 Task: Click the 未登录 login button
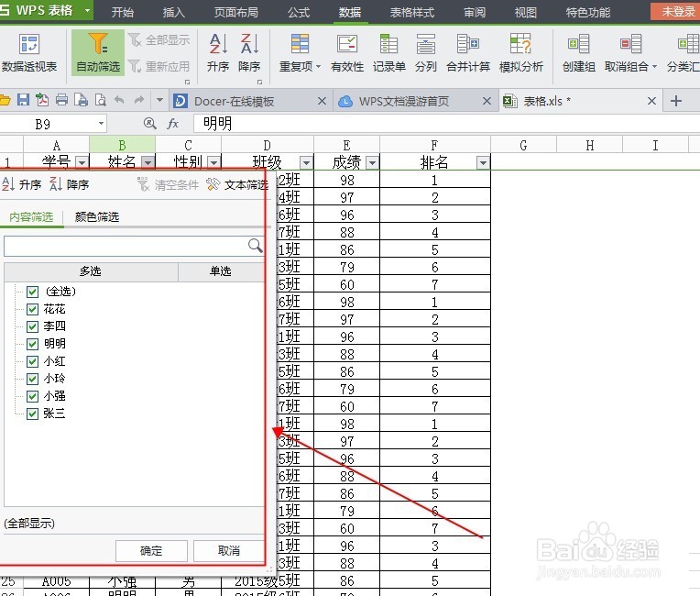click(675, 12)
